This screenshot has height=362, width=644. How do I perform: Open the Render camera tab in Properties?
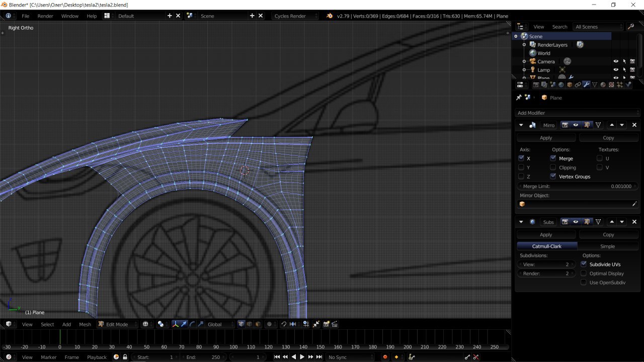(x=536, y=84)
